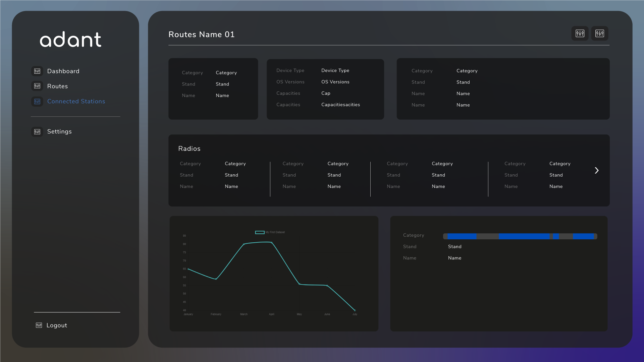Select Connected Stations menu item
Image resolution: width=644 pixels, height=362 pixels.
point(76,101)
